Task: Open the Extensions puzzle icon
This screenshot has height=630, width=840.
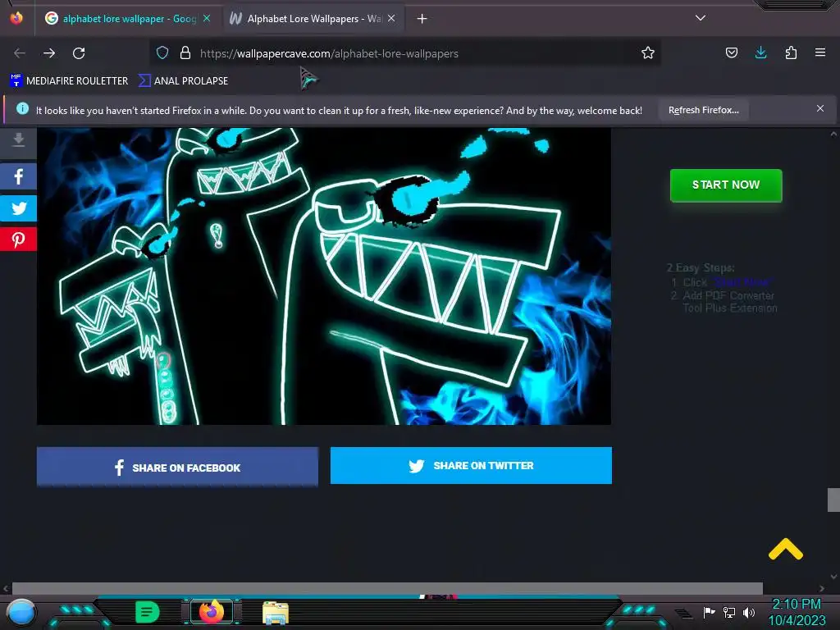Action: (x=791, y=53)
